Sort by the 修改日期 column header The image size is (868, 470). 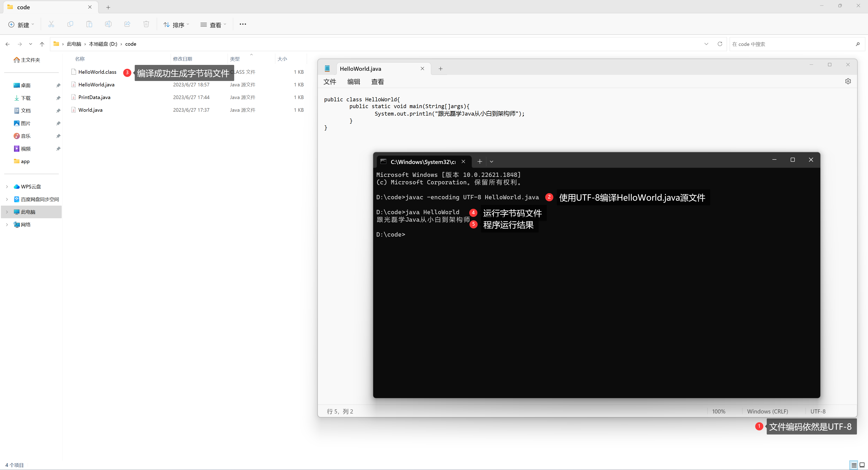click(x=183, y=59)
